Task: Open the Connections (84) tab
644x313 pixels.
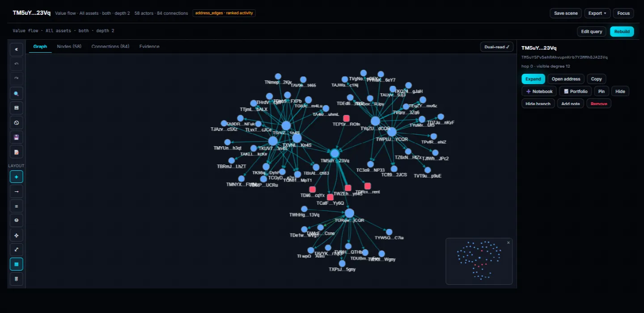Action: pos(110,47)
